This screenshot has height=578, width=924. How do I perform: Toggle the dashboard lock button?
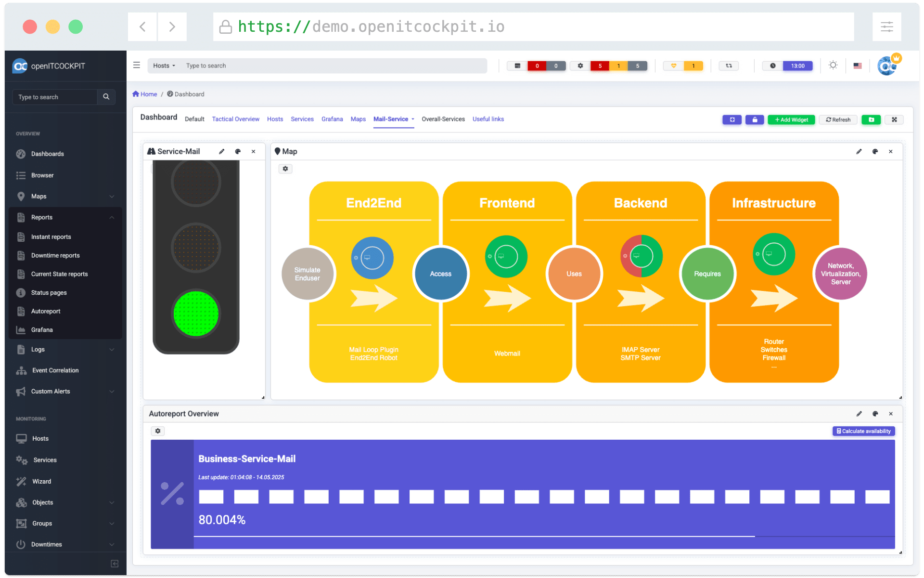click(x=755, y=119)
